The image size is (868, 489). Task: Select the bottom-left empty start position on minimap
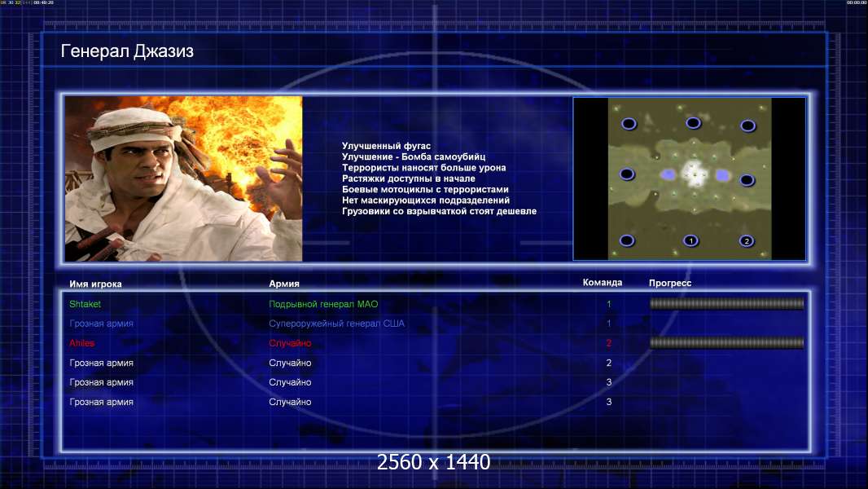tap(627, 240)
